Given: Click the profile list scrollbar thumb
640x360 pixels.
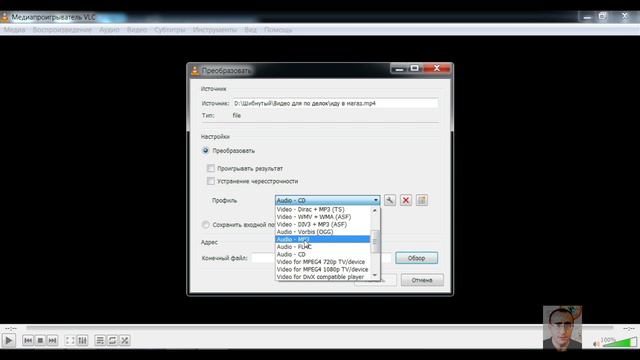Looking at the screenshot, I should click(375, 241).
